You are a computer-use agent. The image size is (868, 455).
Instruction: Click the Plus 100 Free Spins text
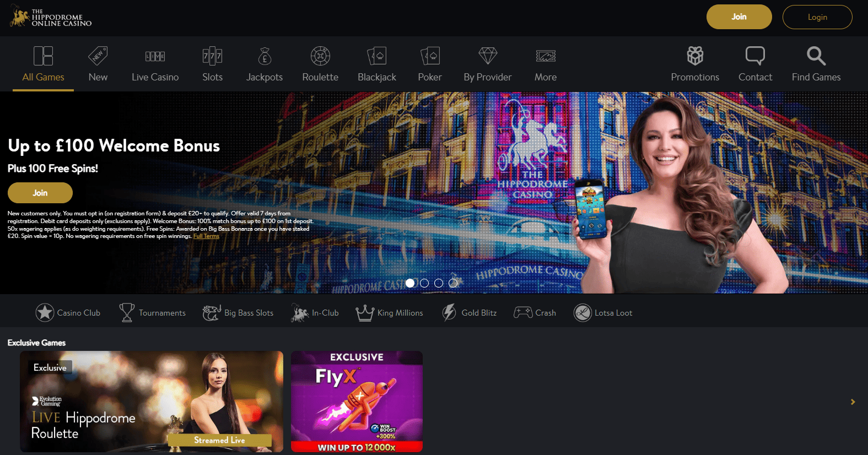click(x=53, y=169)
